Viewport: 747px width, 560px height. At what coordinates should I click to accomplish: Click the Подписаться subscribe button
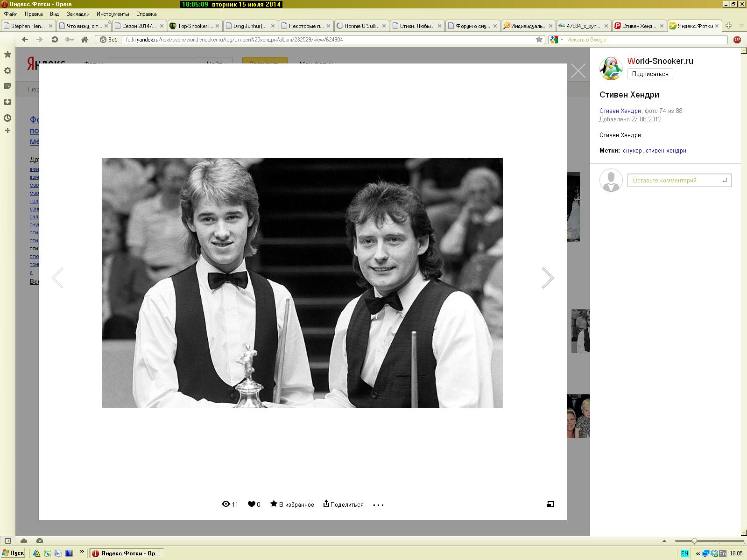point(650,74)
